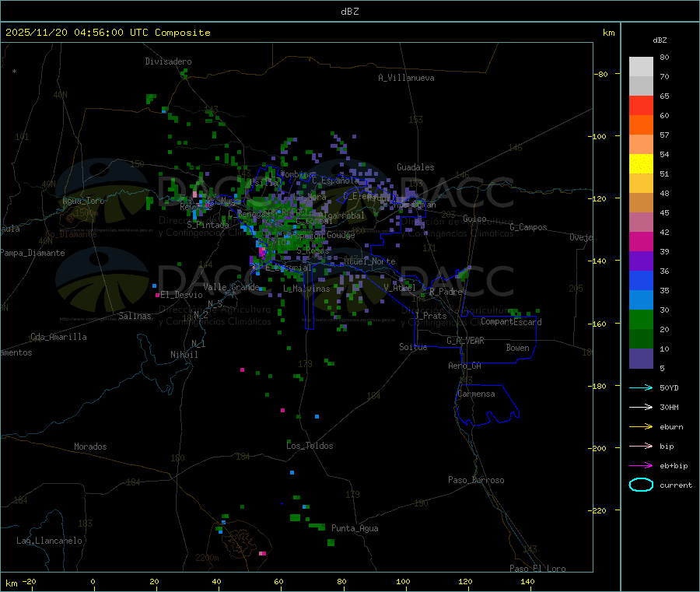Screen dimensions: 700x592
Task: Click the El_Desvio map label
Action: click(x=182, y=295)
